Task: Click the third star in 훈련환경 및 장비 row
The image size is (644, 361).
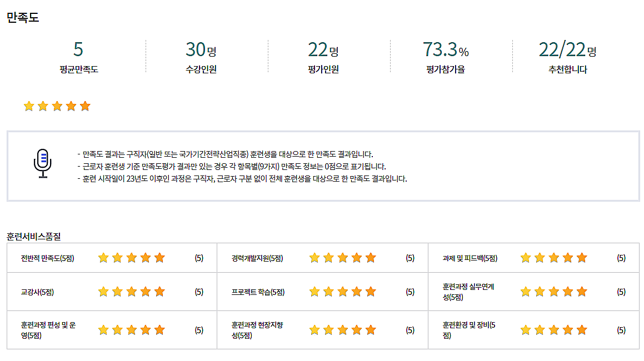Action: pyautogui.click(x=553, y=330)
